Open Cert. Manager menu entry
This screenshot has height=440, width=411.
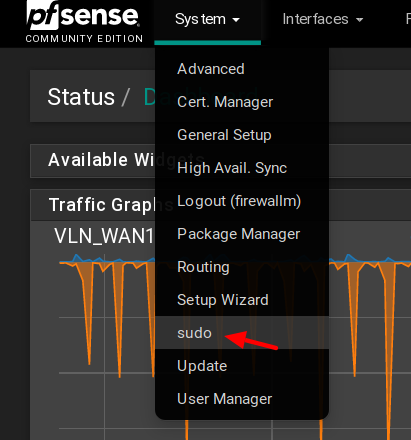(242, 102)
